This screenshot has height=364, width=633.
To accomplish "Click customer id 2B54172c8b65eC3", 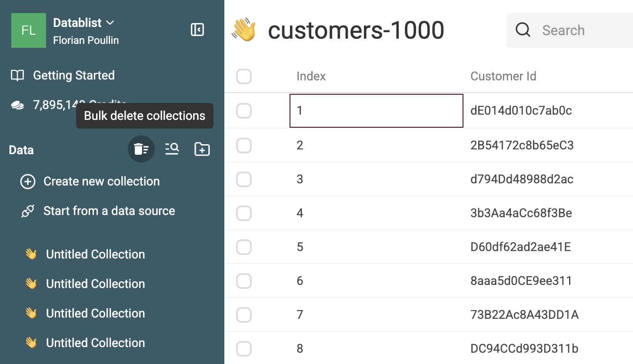I will coord(522,145).
